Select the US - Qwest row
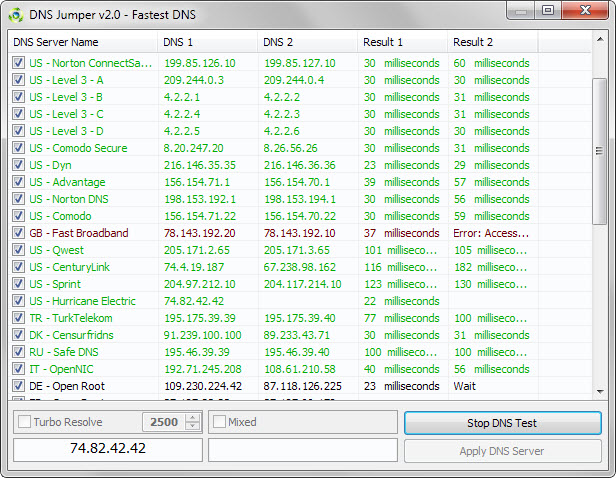The height and width of the screenshot is (478, 616). 300,250
